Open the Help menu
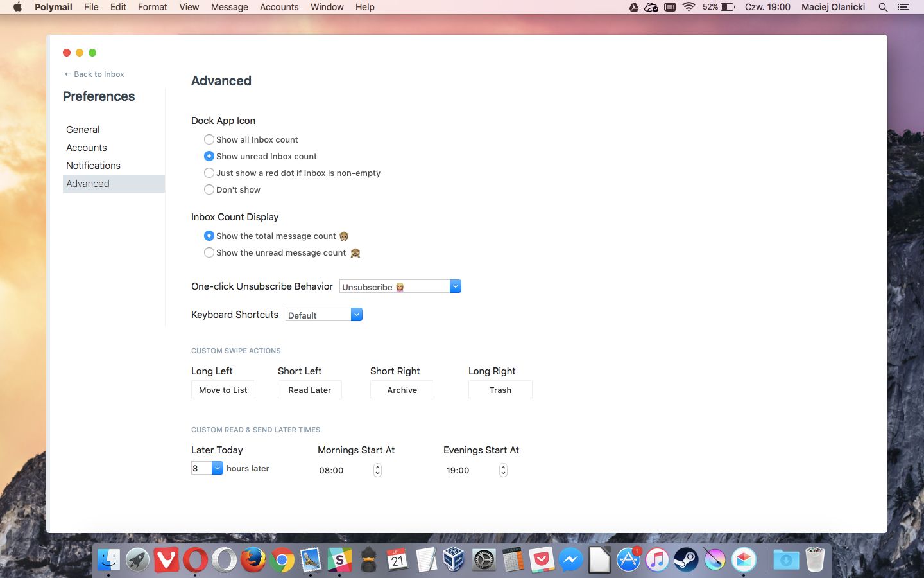 [364, 7]
